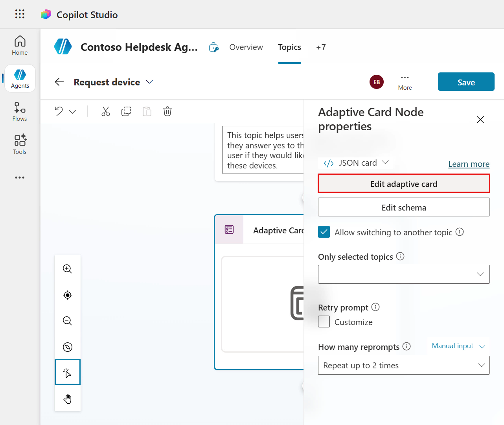Open the app launcher grid icon

point(20,14)
